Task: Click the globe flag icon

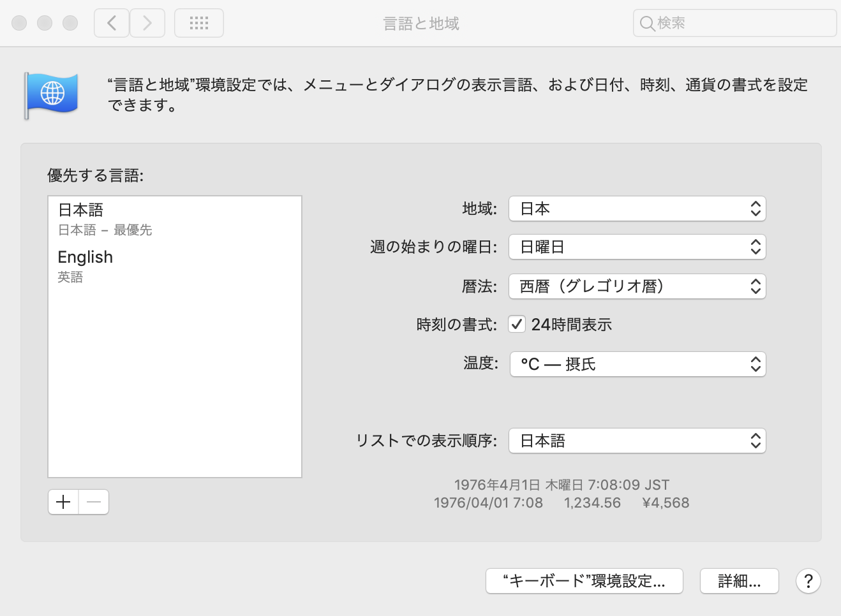Action: pos(52,94)
